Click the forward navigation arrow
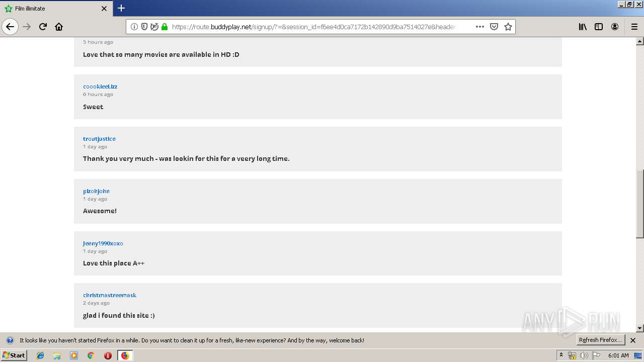The image size is (644, 362). click(x=27, y=27)
